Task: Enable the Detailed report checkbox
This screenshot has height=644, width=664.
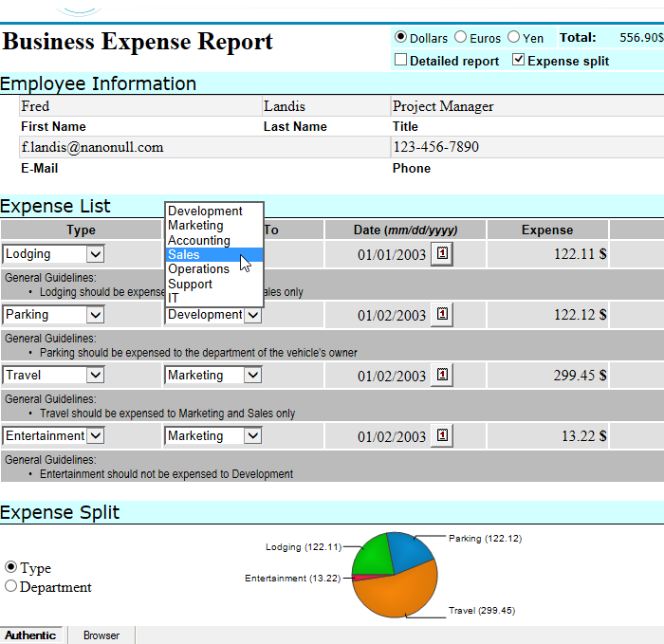Action: click(x=400, y=61)
